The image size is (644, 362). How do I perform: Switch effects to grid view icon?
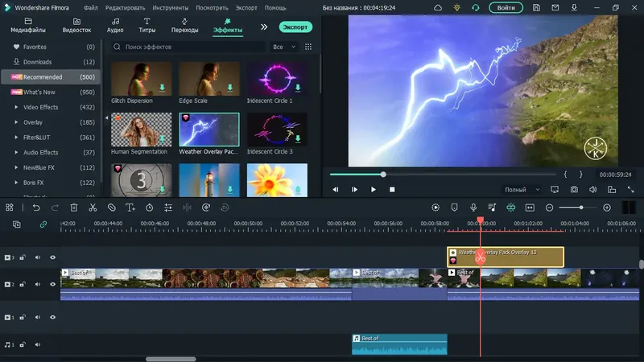(x=308, y=47)
